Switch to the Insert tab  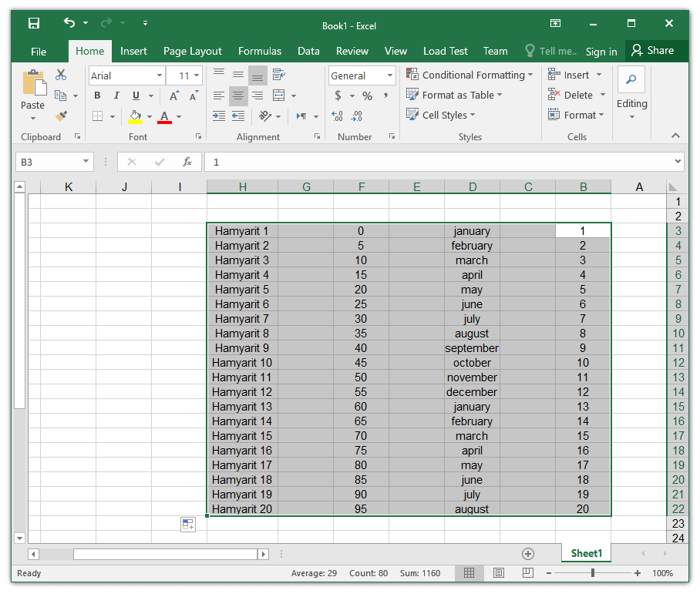pyautogui.click(x=133, y=52)
